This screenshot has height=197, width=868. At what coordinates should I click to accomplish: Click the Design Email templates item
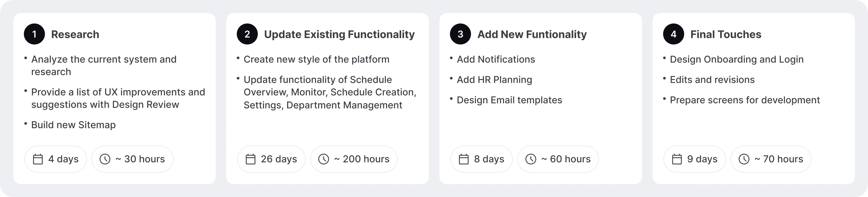point(509,100)
